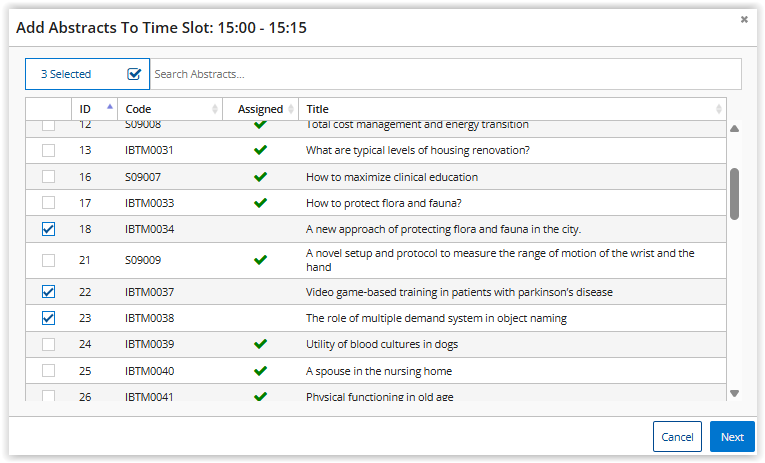Viewport: 765px width, 463px height.
Task: Select the checkbox for abstract ID 13
Action: point(48,150)
